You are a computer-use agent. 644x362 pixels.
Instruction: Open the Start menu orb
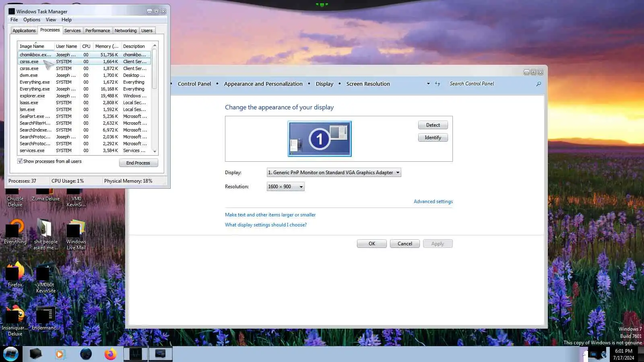pyautogui.click(x=11, y=354)
